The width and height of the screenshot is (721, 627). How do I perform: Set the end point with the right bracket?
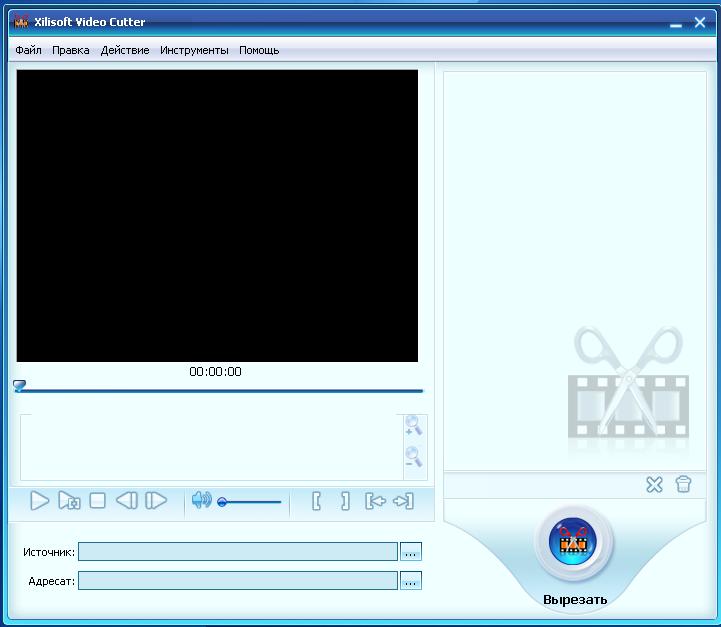345,501
